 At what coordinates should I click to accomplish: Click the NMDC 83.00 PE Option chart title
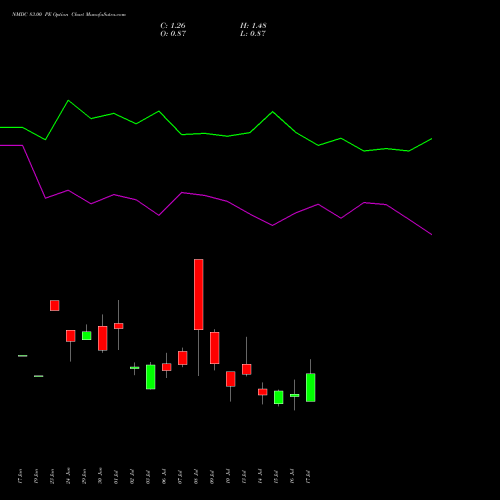(69, 15)
